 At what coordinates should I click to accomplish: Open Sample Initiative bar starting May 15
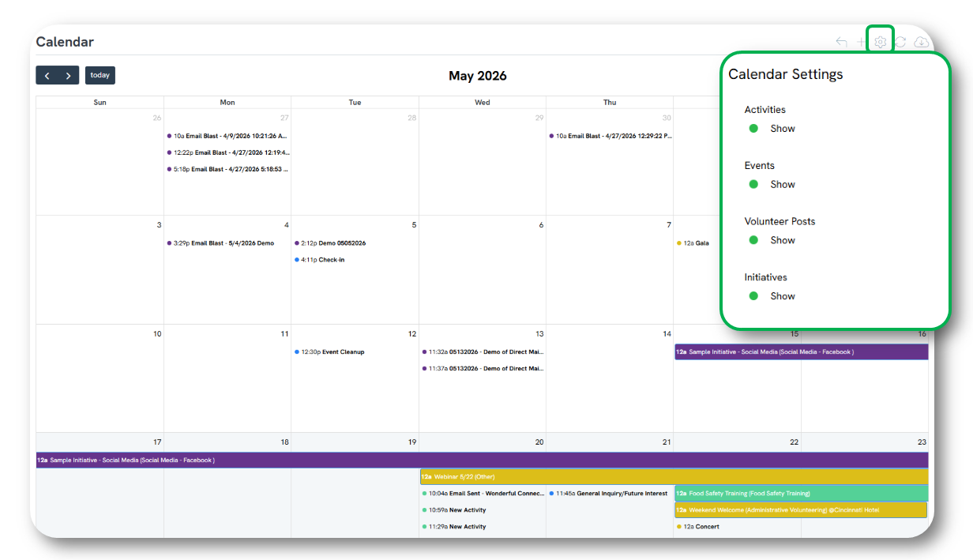pos(802,351)
